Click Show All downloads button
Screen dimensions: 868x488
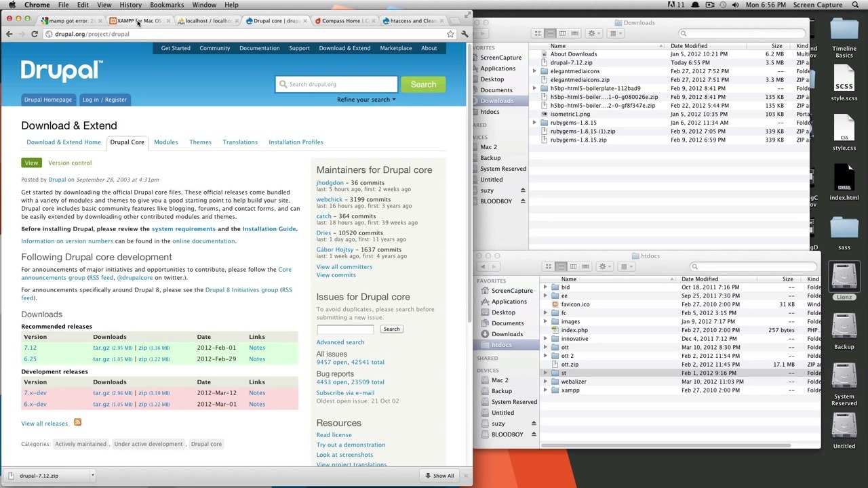coord(439,475)
